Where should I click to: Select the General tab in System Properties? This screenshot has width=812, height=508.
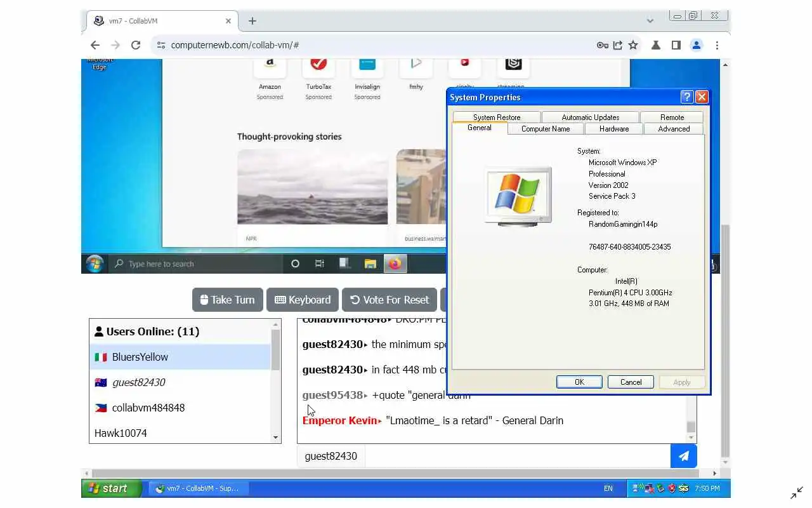[480, 128]
